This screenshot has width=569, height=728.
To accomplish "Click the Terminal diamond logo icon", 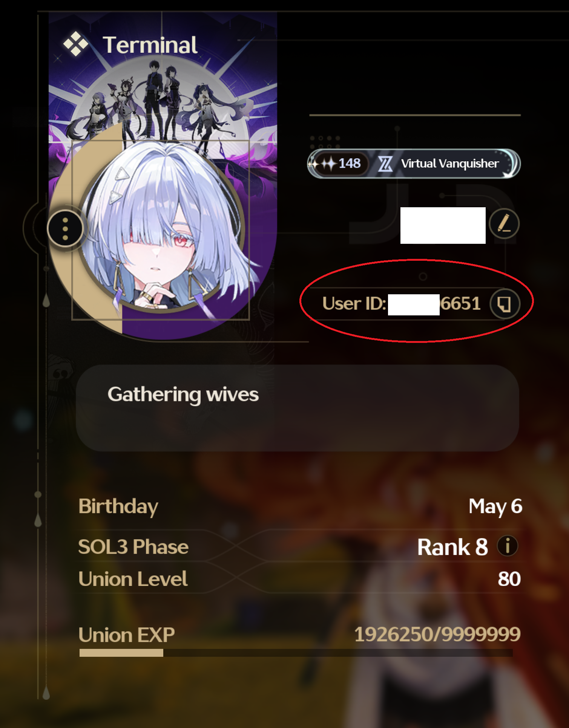I will point(76,44).
